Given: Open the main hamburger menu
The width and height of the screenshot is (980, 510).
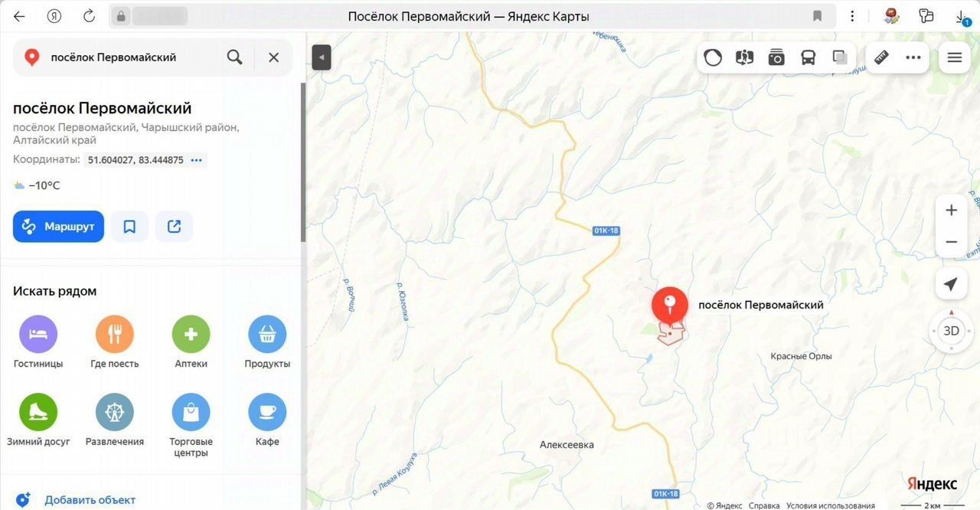Looking at the screenshot, I should click(955, 57).
